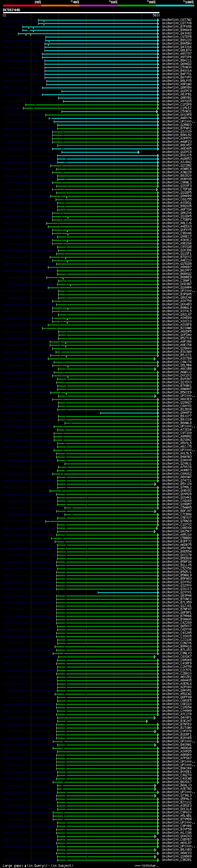Select the label UniRef100_B9KLM2
197x868 pixels.
click(176, 135)
